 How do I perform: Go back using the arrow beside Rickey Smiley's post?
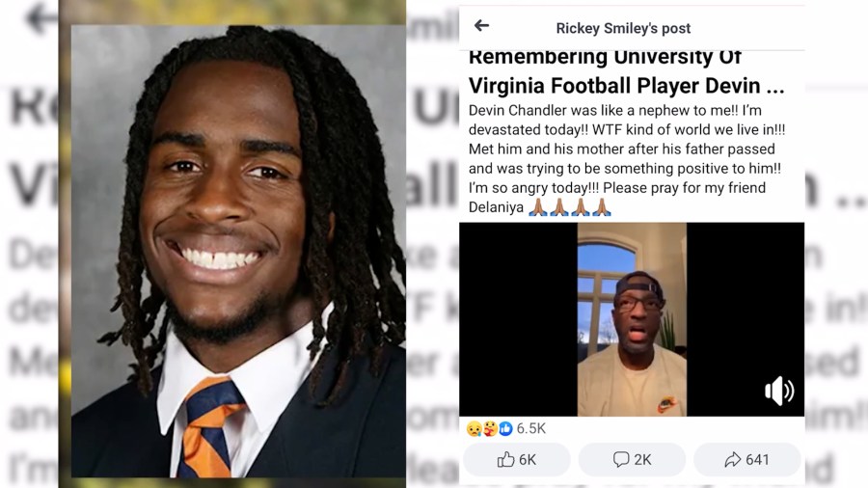(481, 25)
